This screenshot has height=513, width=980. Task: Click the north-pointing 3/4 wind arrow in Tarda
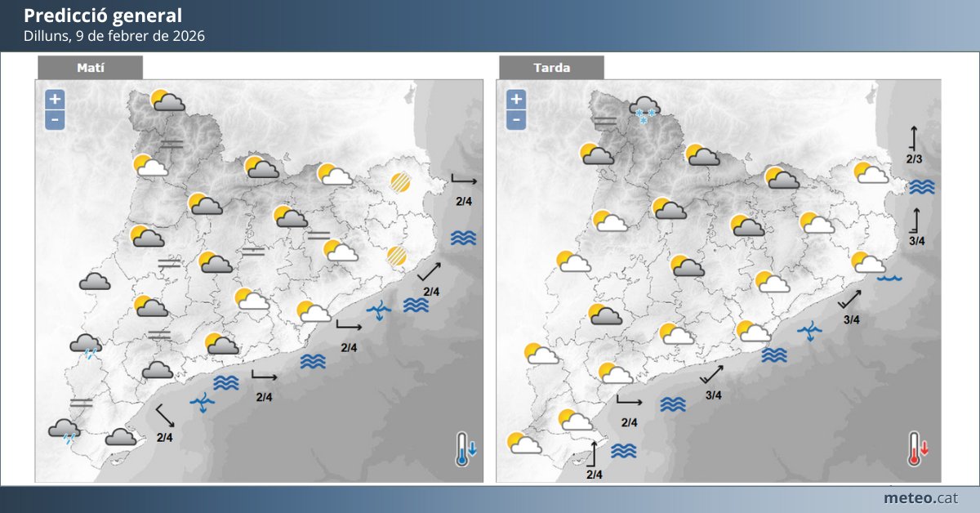pyautogui.click(x=916, y=220)
